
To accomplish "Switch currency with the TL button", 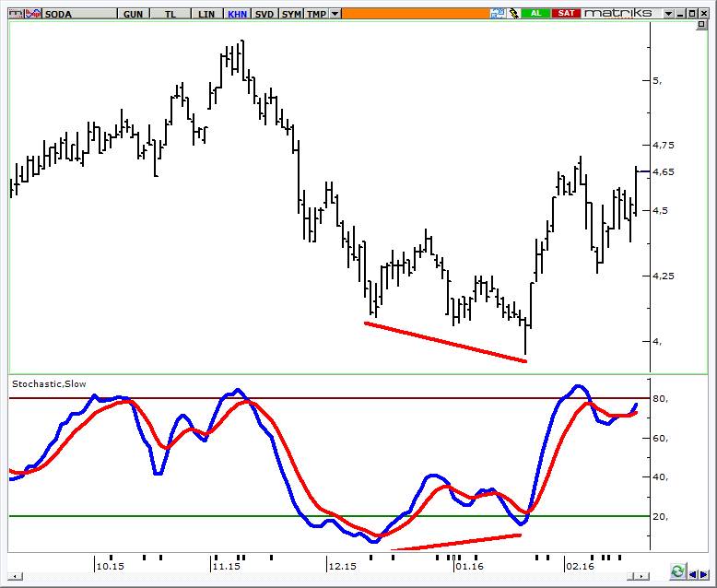I will pos(170,14).
